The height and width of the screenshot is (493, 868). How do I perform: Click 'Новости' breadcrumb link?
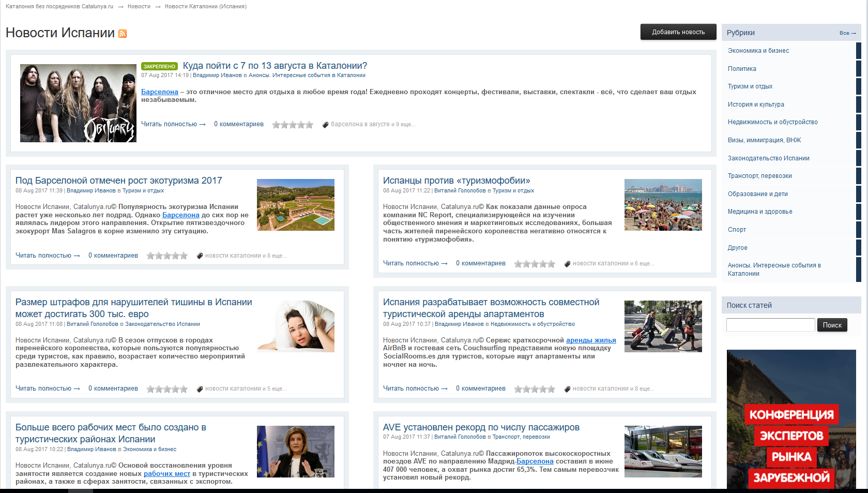(139, 7)
